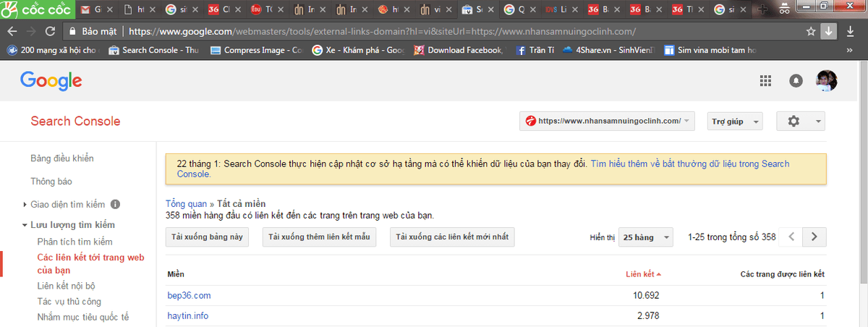Switch to the vi browser tab
Screen dimensions: 868x327
coord(435,10)
